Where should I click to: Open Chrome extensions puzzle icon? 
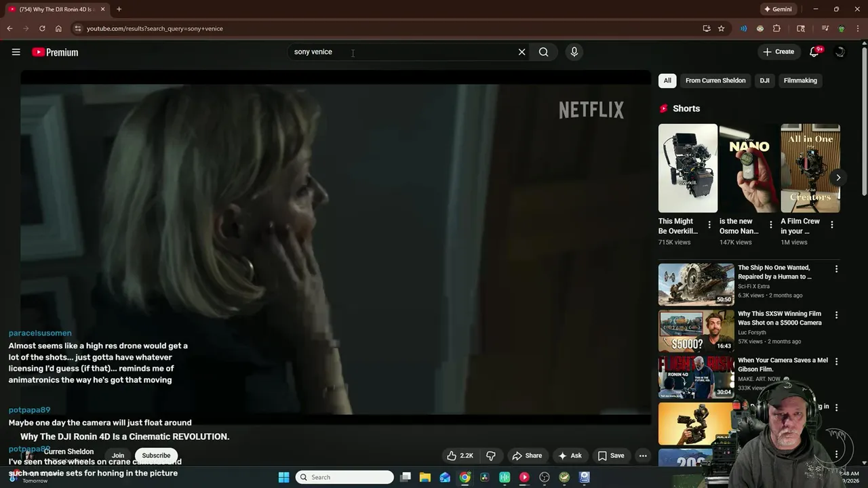click(776, 28)
